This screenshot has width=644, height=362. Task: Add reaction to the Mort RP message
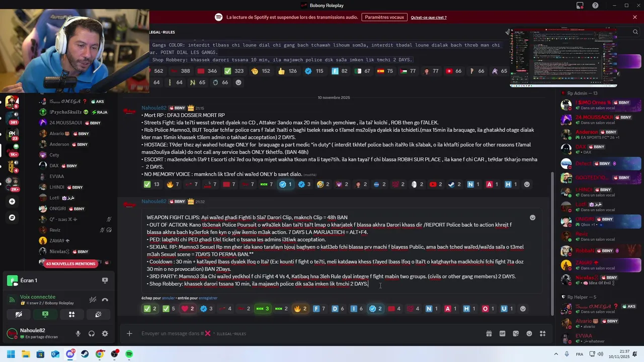click(527, 185)
